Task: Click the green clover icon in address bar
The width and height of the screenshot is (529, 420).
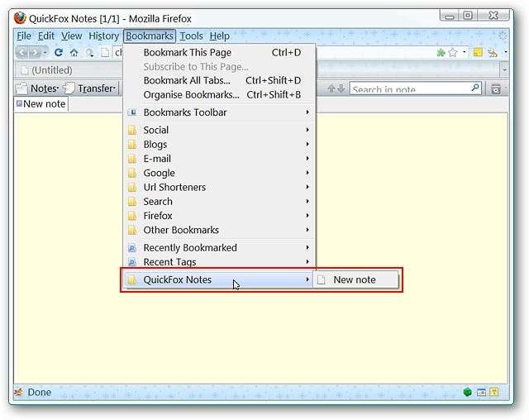Action: click(x=441, y=53)
